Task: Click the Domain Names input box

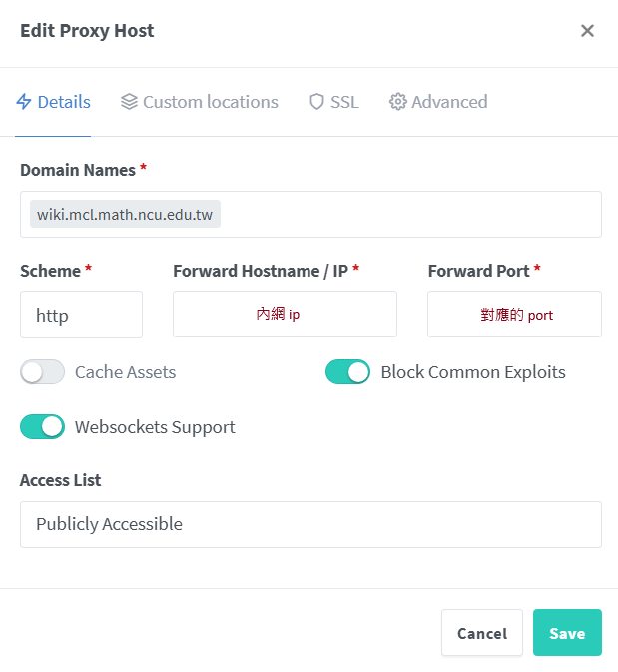Action: click(409, 215)
